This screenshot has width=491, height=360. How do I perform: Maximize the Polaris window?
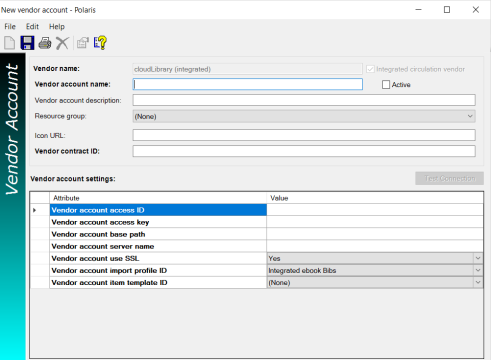[x=447, y=10]
